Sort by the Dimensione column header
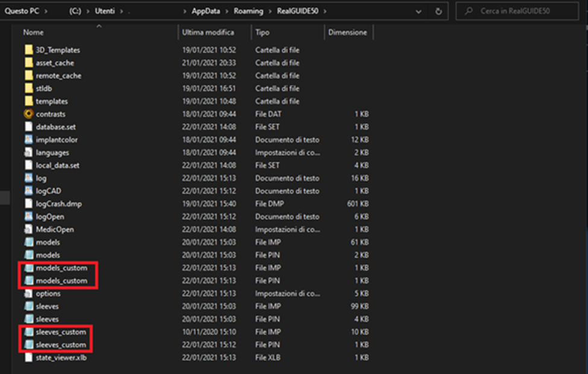The image size is (588, 374). (347, 32)
